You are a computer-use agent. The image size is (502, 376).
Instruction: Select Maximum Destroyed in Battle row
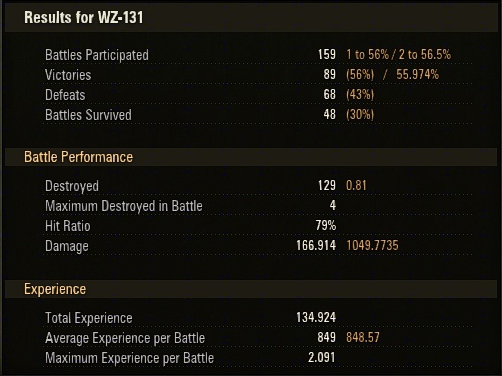(258, 206)
